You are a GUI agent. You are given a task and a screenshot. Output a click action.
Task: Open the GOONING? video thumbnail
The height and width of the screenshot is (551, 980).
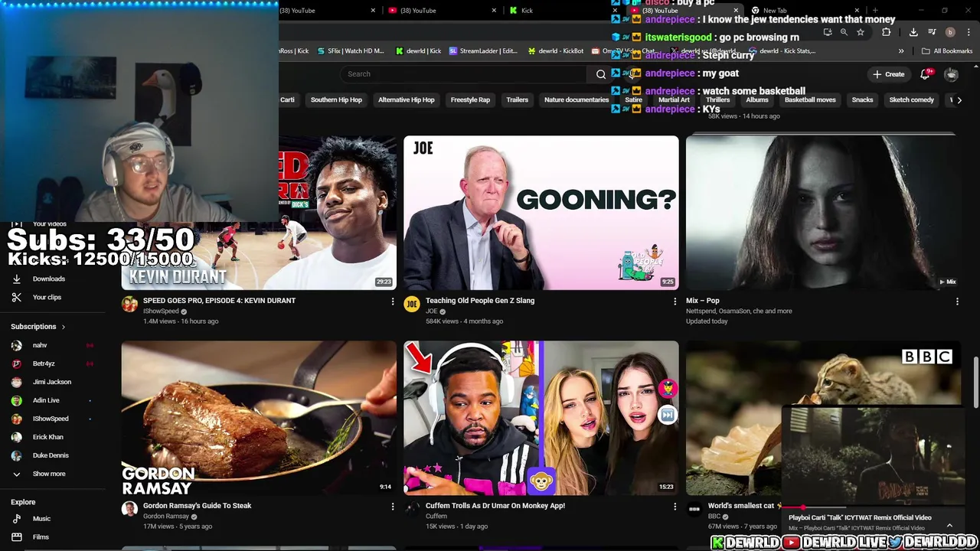point(541,213)
